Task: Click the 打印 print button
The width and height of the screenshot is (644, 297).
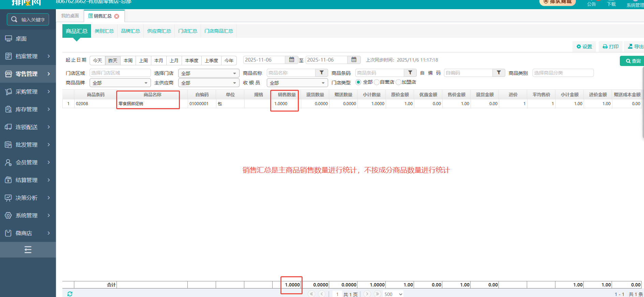Action: 611,47
